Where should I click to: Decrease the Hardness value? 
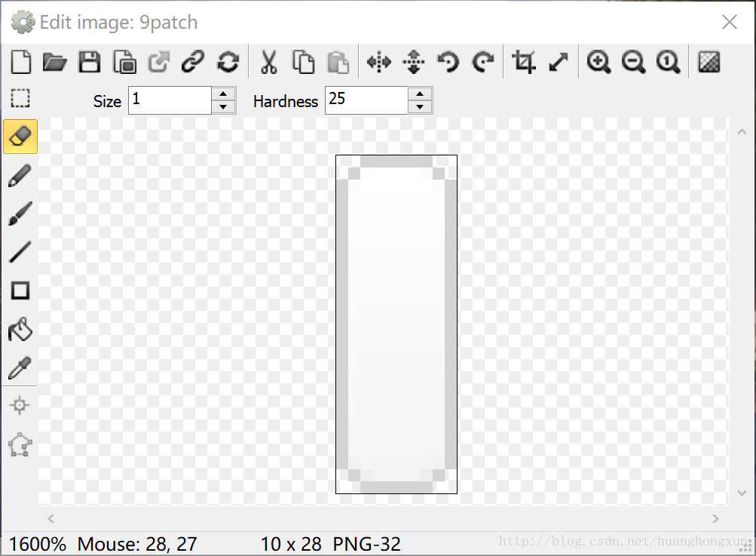coord(420,107)
